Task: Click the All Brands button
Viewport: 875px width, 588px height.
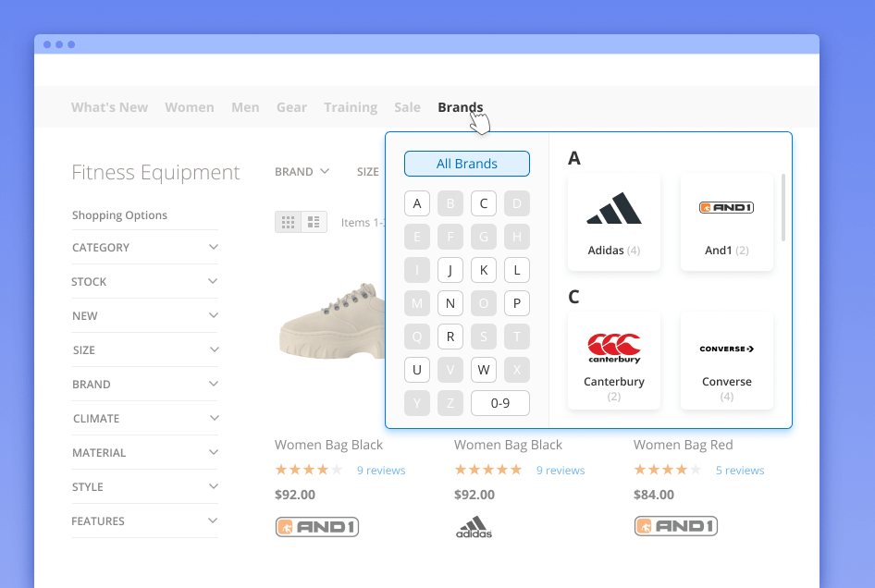Action: [x=467, y=164]
